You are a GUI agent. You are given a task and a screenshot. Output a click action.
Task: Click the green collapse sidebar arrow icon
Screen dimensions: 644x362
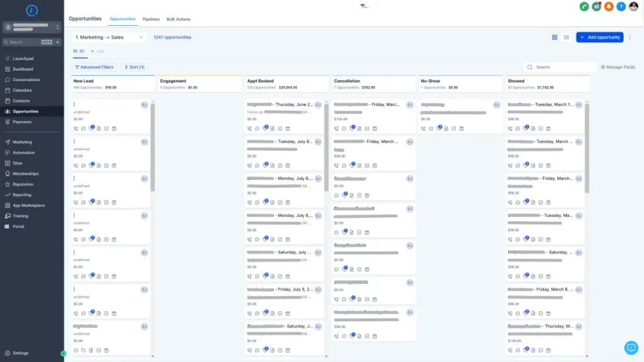pyautogui.click(x=64, y=353)
